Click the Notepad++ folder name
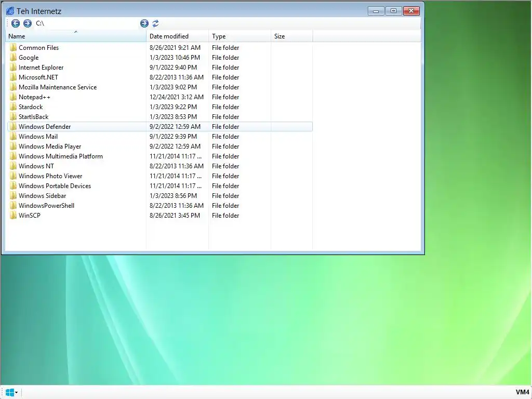Image resolution: width=532 pixels, height=399 pixels. pos(34,97)
